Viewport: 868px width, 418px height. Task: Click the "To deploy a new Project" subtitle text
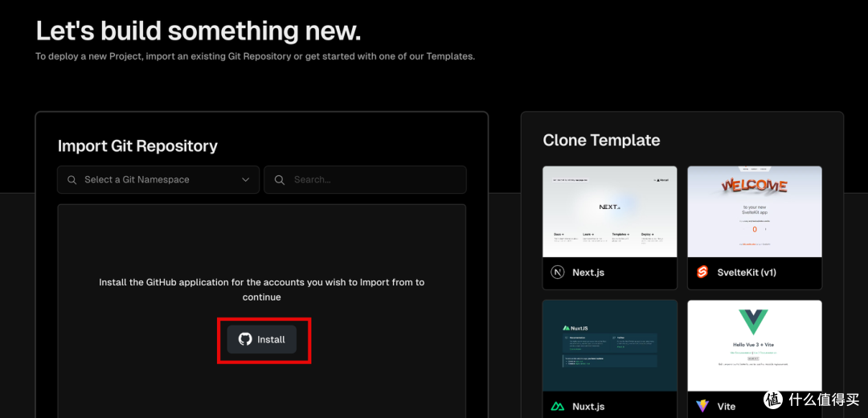coord(256,56)
